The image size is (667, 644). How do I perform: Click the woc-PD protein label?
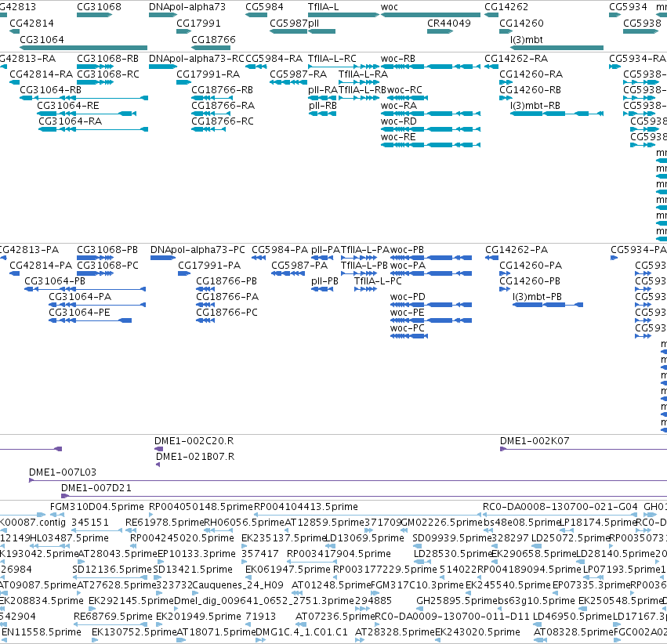click(408, 297)
